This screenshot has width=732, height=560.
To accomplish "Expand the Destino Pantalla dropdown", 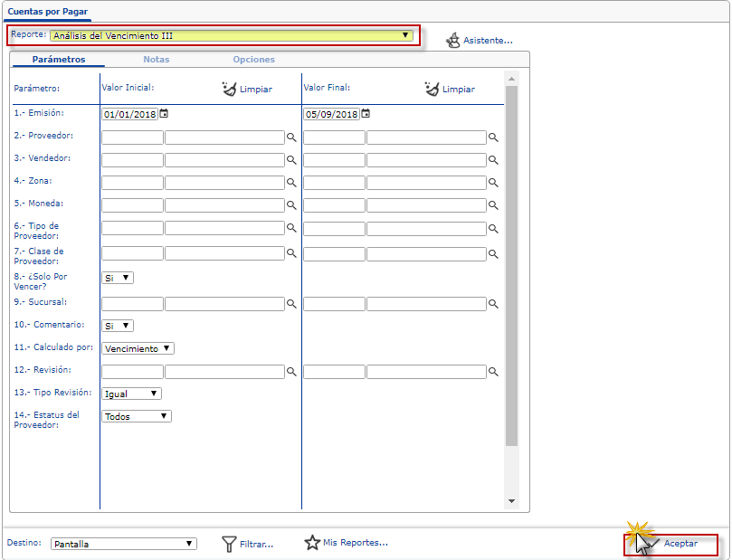I will point(123,544).
